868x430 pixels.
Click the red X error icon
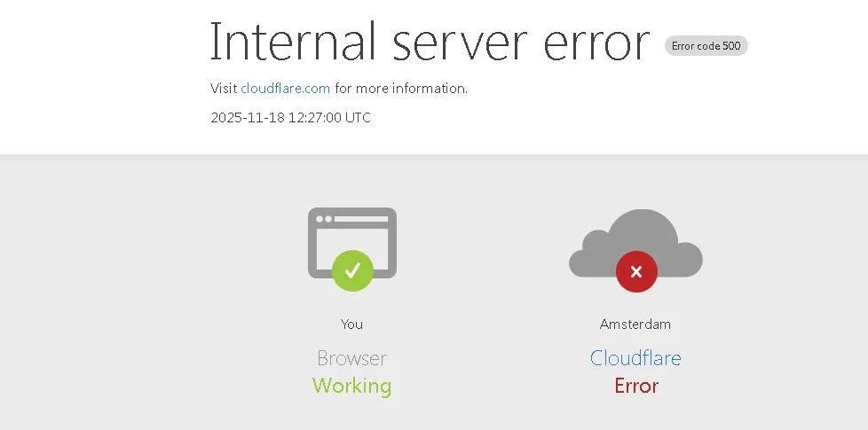click(636, 271)
